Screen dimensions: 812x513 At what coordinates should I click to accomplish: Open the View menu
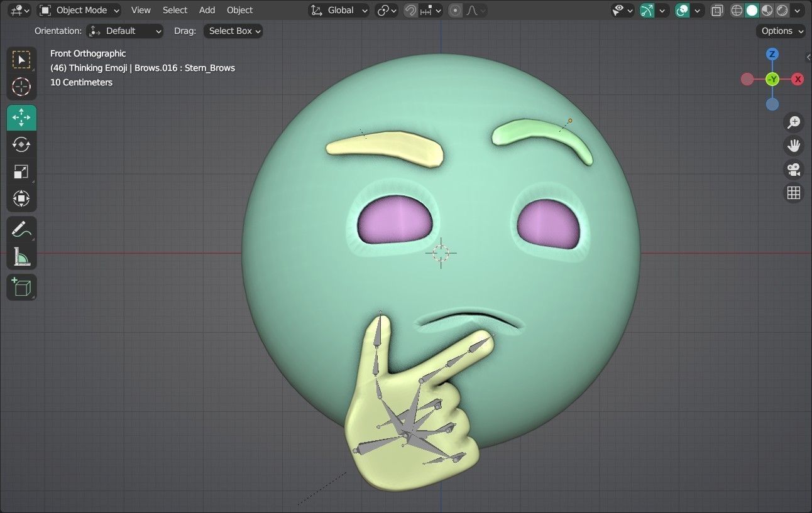point(141,10)
